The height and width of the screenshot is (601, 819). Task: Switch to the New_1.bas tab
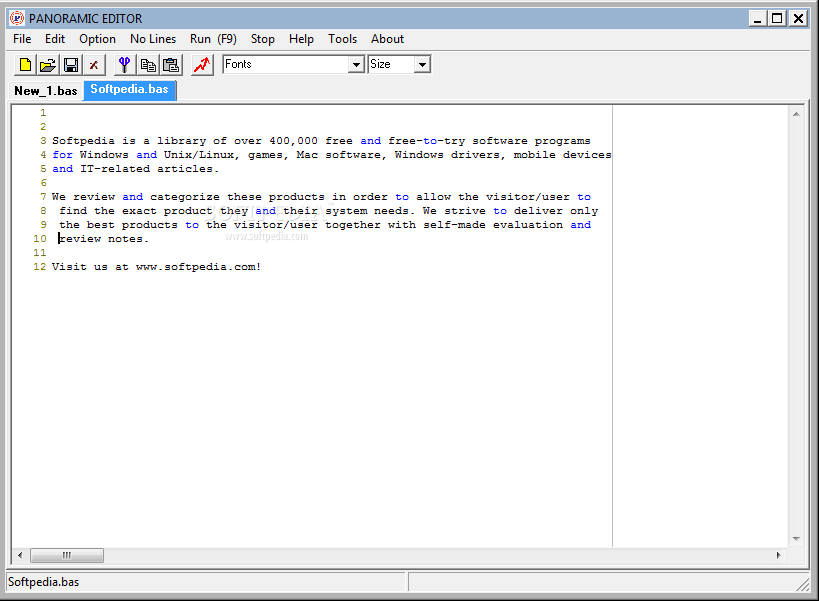(46, 91)
